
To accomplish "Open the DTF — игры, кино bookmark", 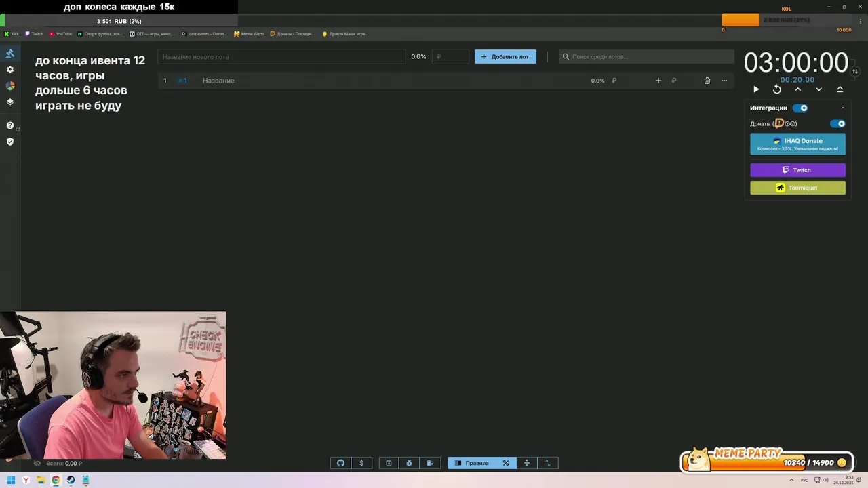I will point(152,33).
